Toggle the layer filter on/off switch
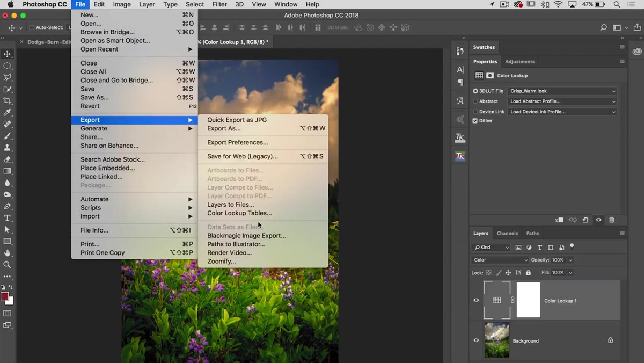This screenshot has width=644, height=363. click(x=572, y=247)
